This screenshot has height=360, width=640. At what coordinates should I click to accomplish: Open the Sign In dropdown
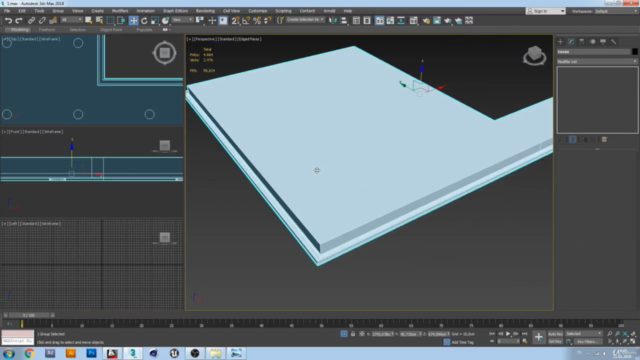[x=546, y=11]
